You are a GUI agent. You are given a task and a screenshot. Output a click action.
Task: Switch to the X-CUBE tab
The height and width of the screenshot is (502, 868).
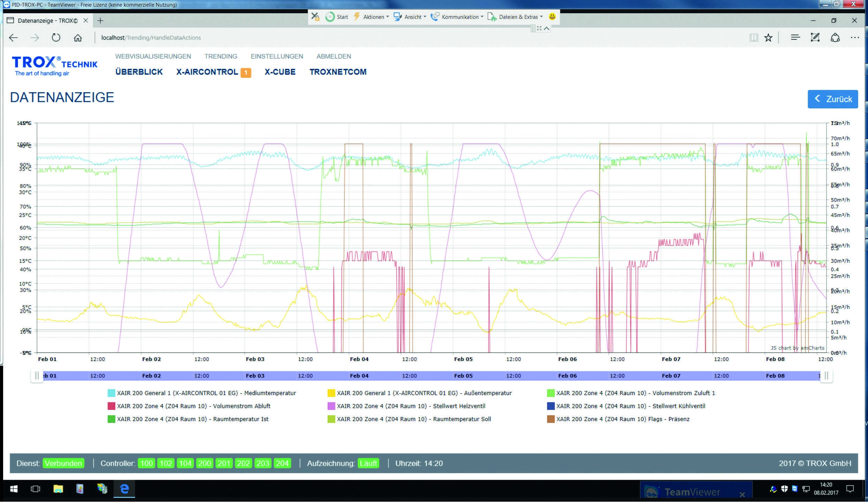pyautogui.click(x=280, y=72)
